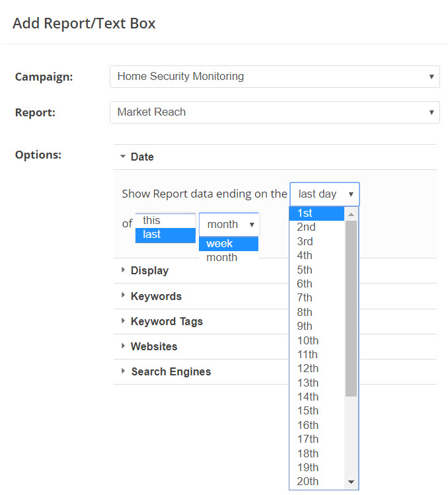Click the scroll down arrow of day list
The image size is (448, 495).
351,482
